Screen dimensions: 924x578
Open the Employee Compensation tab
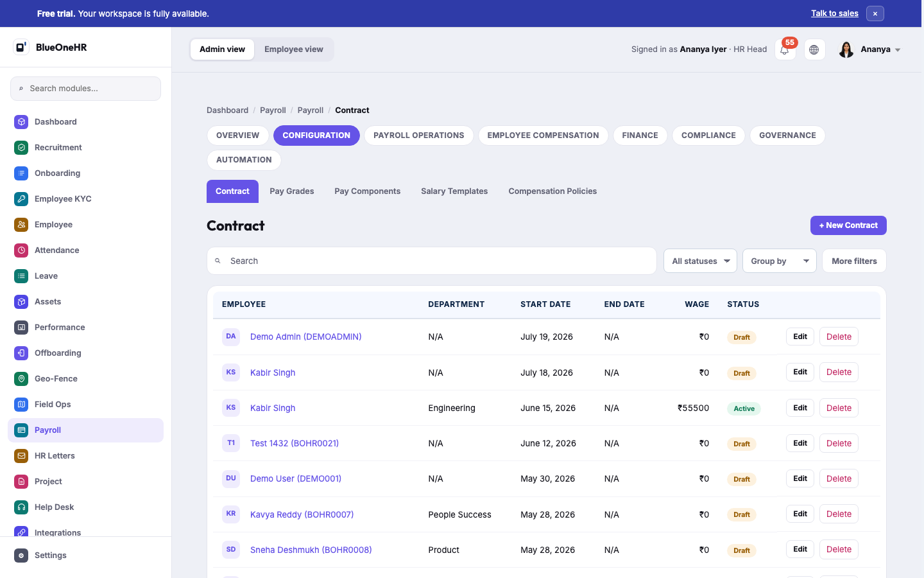[x=543, y=136]
